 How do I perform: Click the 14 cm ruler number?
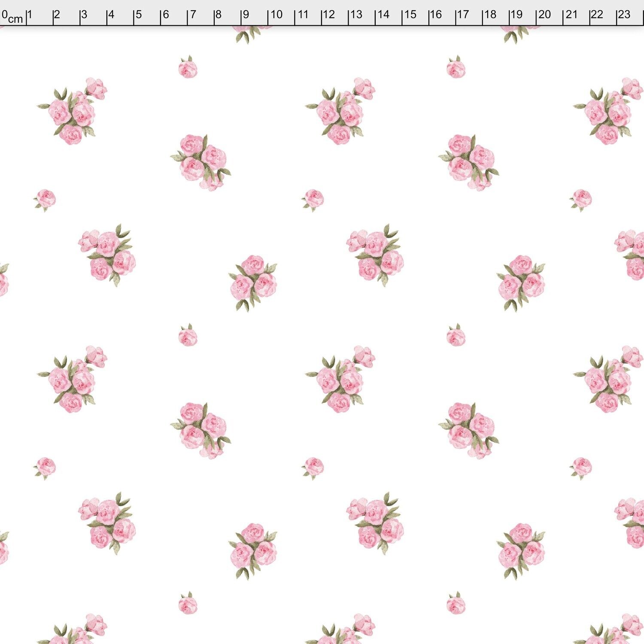(383, 15)
